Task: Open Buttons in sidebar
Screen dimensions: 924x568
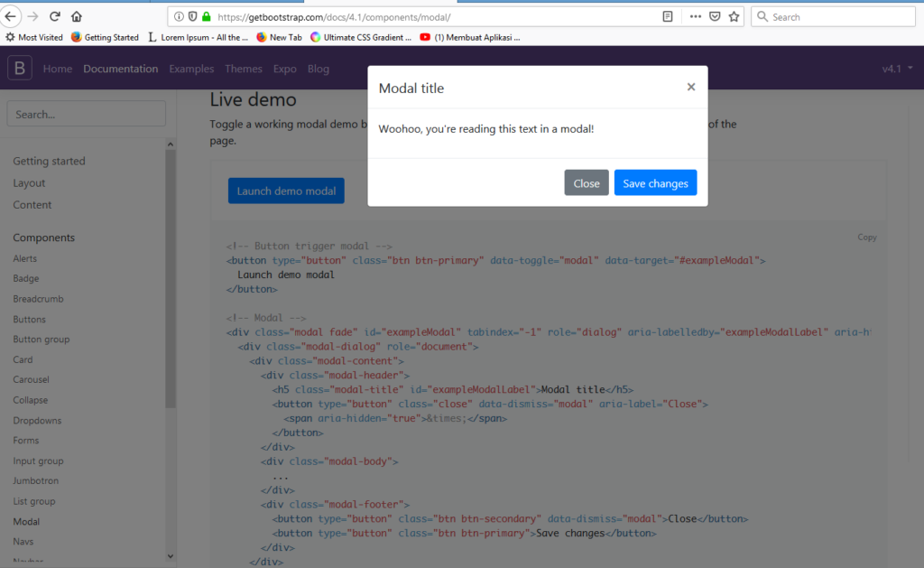Action: pos(30,319)
